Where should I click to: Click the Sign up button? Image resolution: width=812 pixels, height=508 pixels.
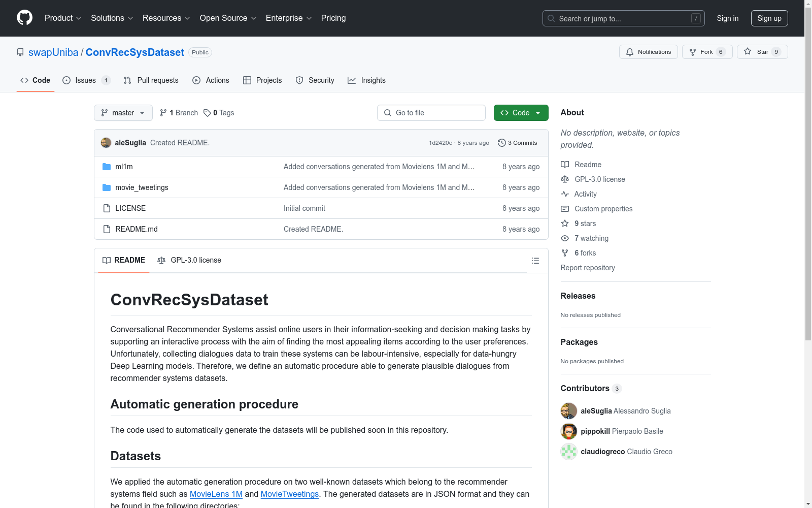pyautogui.click(x=769, y=18)
